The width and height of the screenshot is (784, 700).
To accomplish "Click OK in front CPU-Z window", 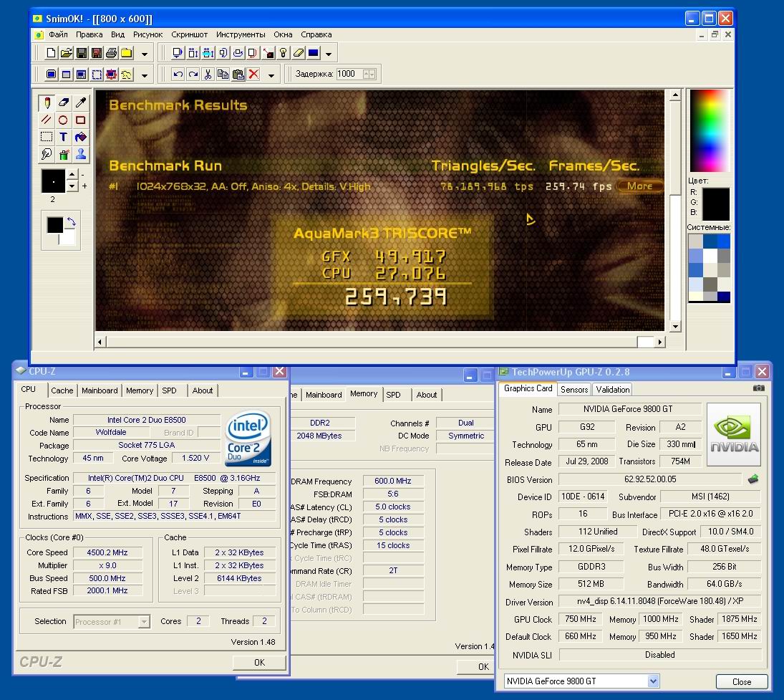I will point(259,663).
